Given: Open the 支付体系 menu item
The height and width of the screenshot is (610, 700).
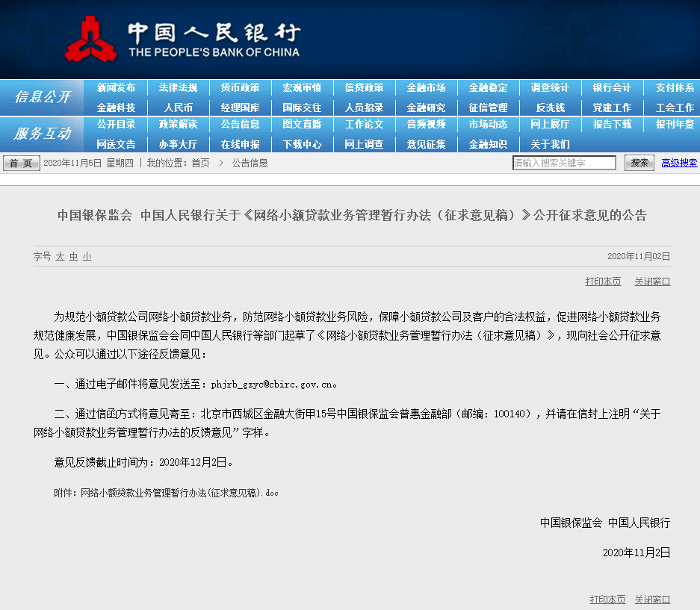Looking at the screenshot, I should [x=675, y=87].
